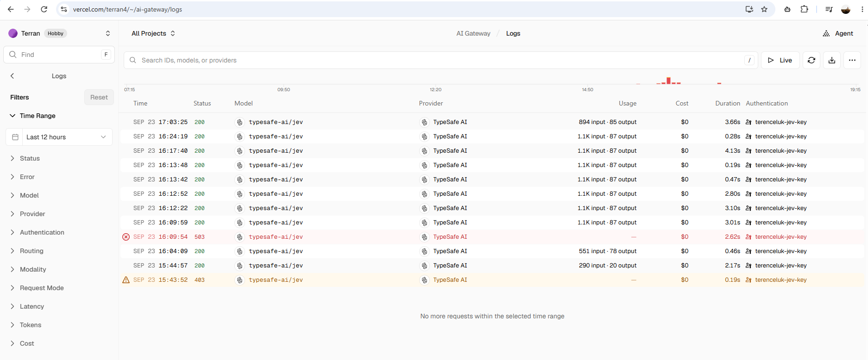Open the All Projects selector
Viewport: 868px width, 360px height.
[153, 33]
